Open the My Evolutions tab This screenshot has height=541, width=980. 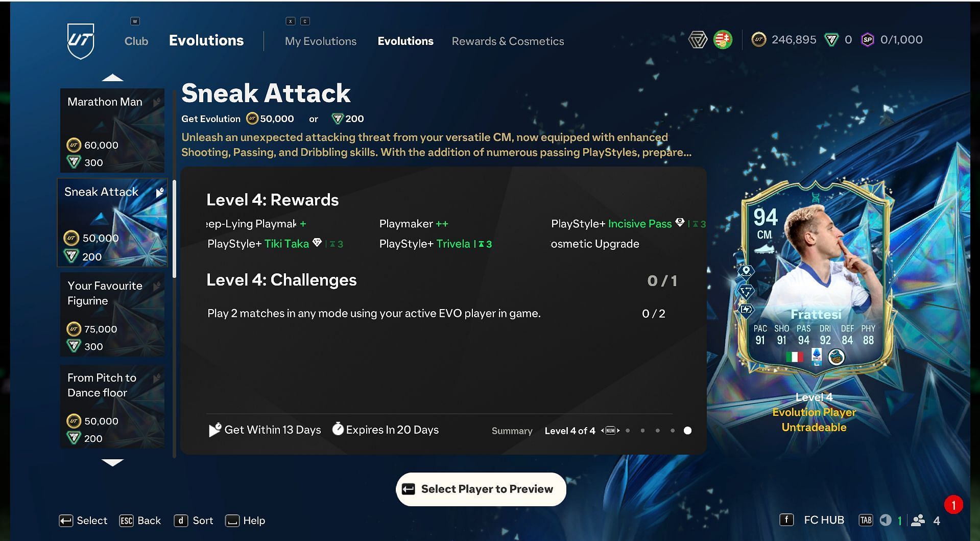(321, 41)
